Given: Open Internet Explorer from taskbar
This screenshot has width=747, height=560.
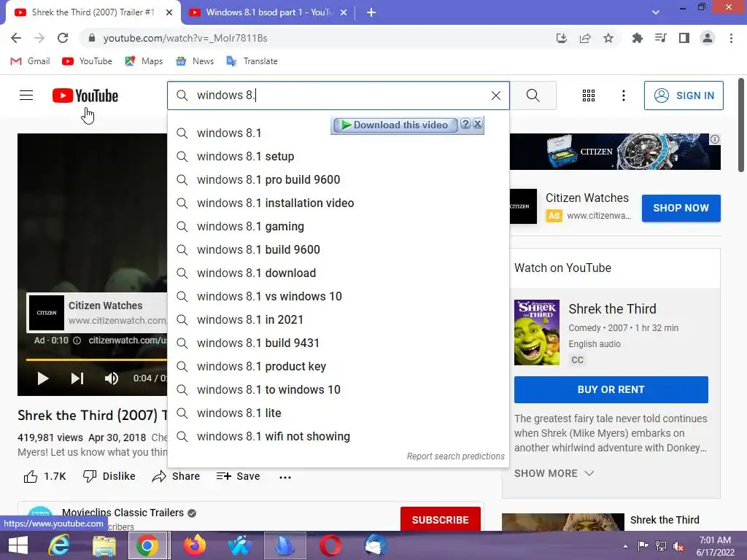Looking at the screenshot, I should point(59,545).
